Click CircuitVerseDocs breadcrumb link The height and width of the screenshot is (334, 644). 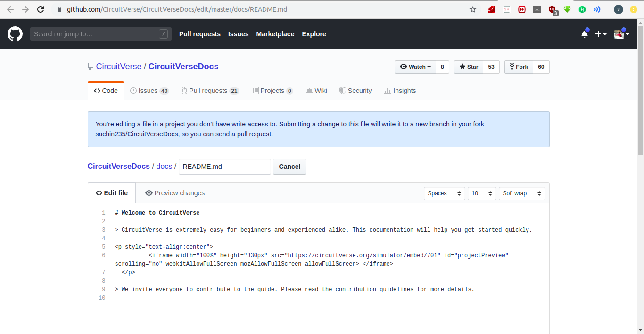click(119, 166)
